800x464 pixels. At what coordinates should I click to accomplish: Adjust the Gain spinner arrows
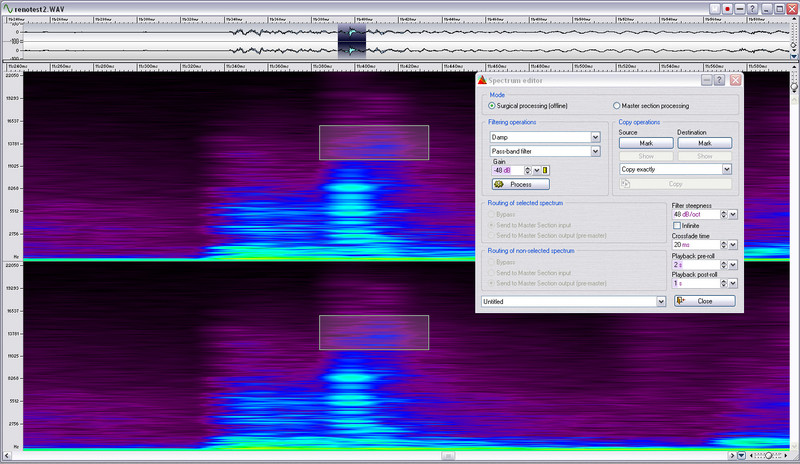pos(528,170)
